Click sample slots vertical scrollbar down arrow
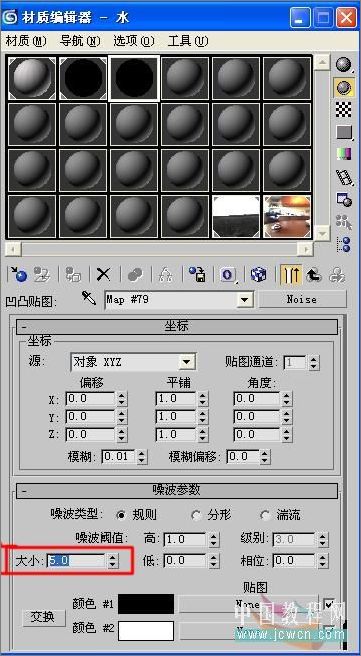The image size is (361, 656). pos(322,232)
